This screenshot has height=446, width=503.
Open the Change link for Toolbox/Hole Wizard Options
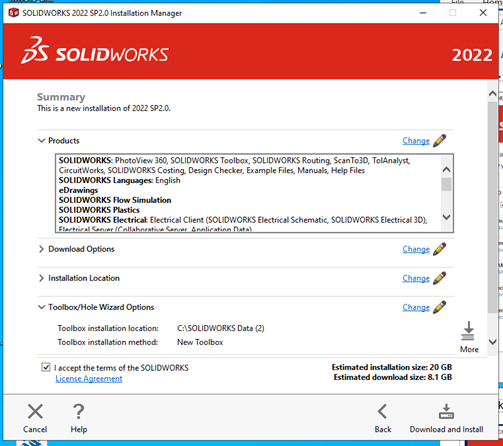[x=416, y=307]
